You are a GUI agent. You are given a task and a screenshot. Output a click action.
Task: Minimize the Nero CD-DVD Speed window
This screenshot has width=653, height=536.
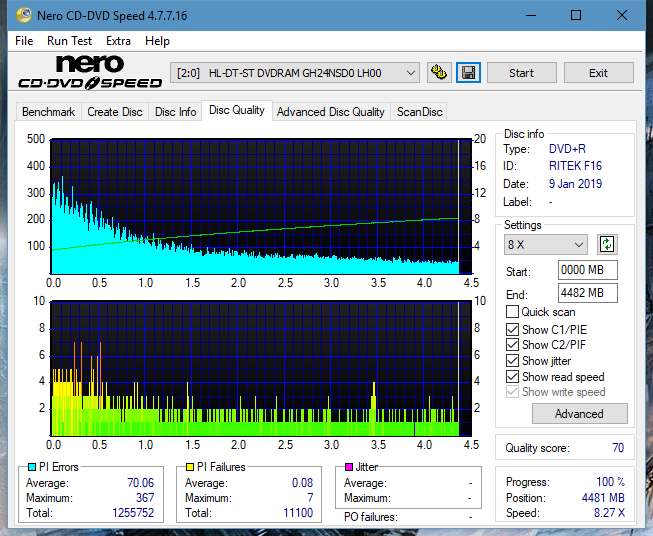tap(531, 15)
